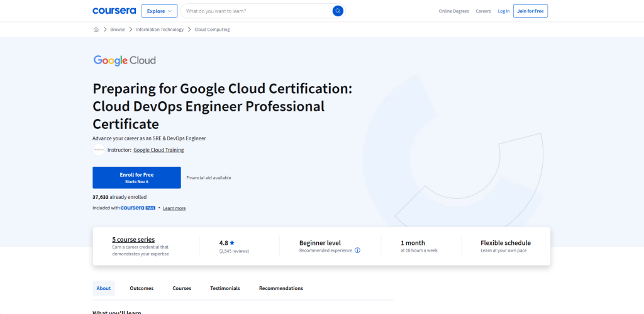Click 'Advance your career as an SRE & DevOps Engineer'
Image resolution: width=644 pixels, height=314 pixels.
[149, 138]
